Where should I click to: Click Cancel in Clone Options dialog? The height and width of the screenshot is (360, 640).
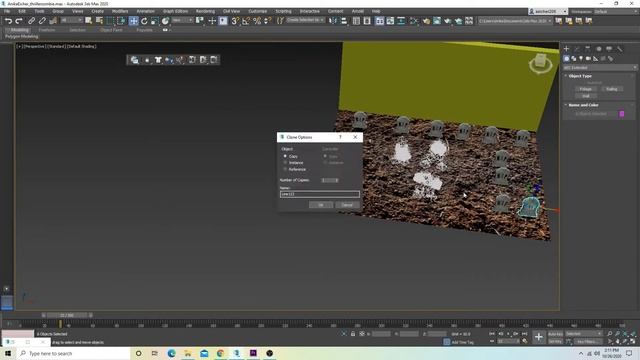tap(347, 205)
